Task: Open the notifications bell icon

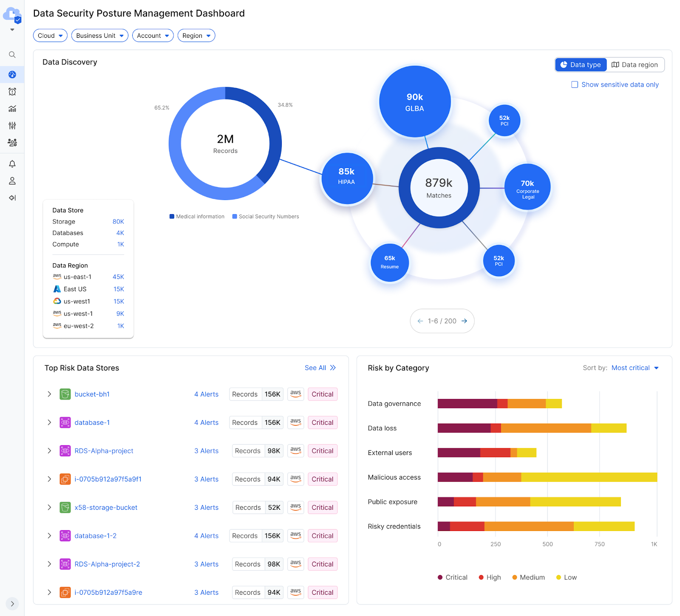Action: tap(12, 164)
